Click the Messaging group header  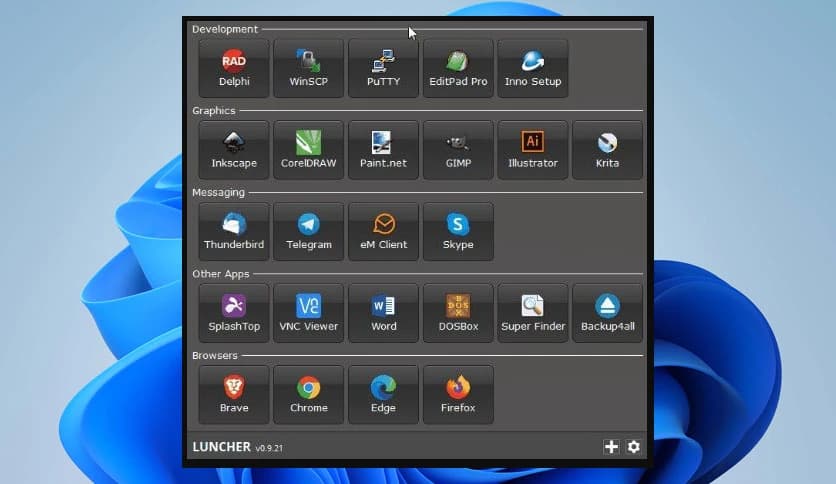219,192
